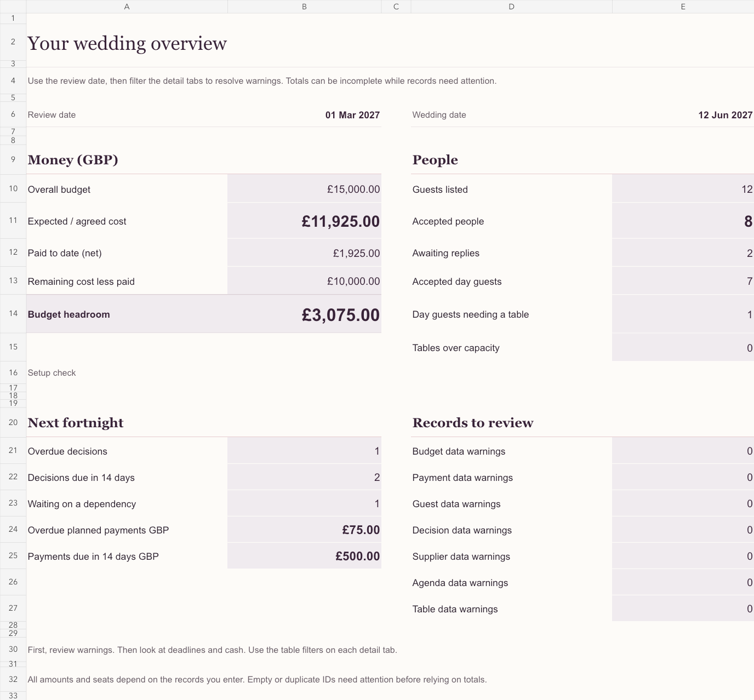Select the Your wedding overview title cell
The image size is (754, 700).
pyautogui.click(x=127, y=43)
